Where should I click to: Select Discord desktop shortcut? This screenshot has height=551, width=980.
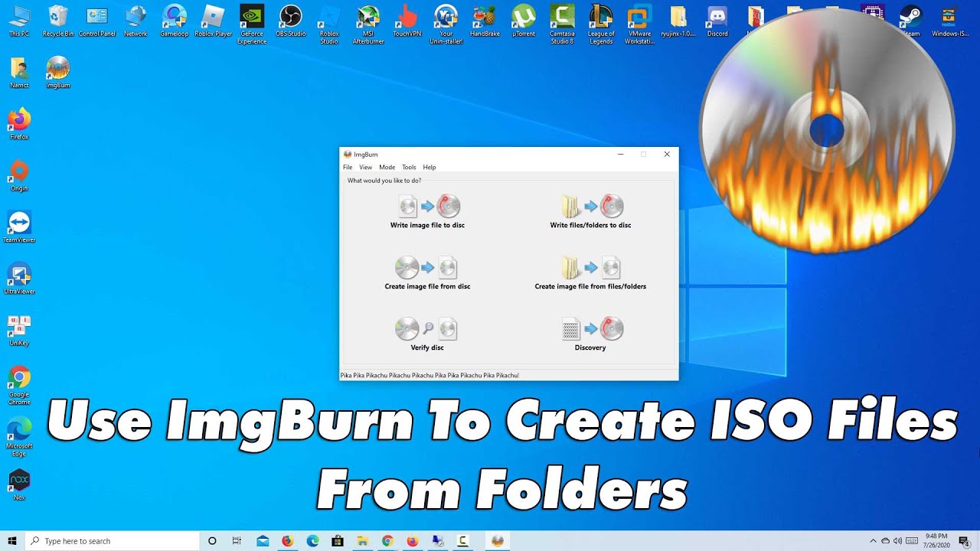pyautogui.click(x=717, y=21)
